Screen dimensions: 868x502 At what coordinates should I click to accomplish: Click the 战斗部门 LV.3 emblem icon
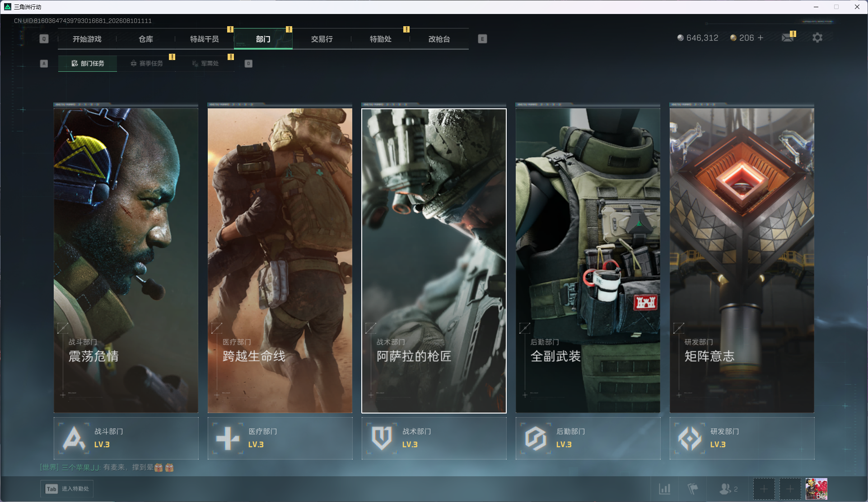click(x=74, y=438)
